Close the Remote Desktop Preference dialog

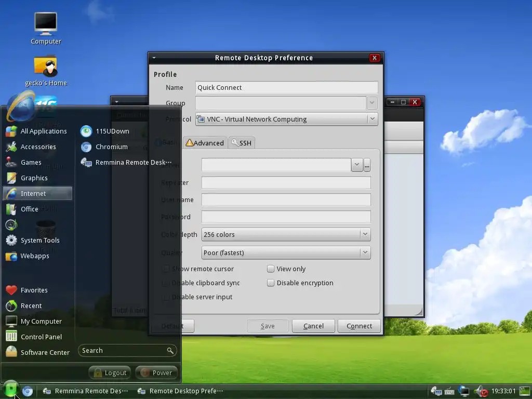coord(375,58)
